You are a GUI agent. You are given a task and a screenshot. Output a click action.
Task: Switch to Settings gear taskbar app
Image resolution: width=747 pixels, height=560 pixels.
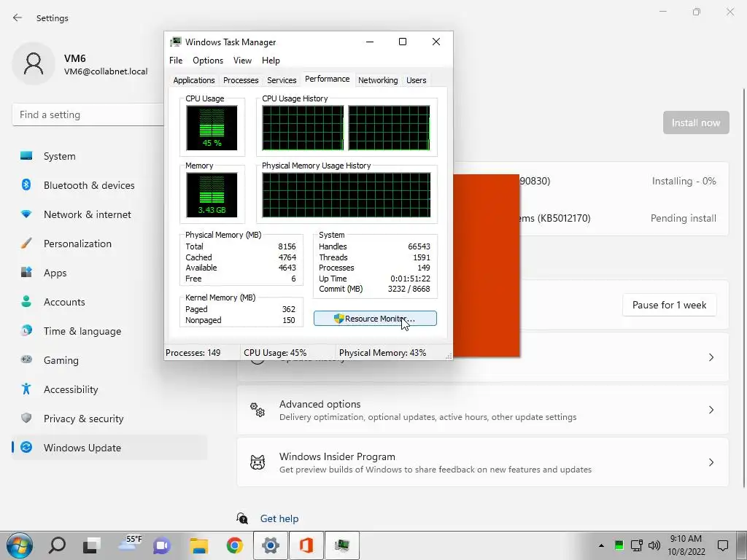270,545
